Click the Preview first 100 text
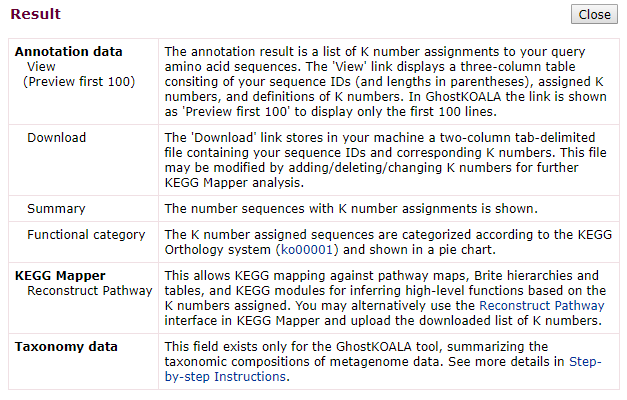627x400 pixels. coord(79,82)
